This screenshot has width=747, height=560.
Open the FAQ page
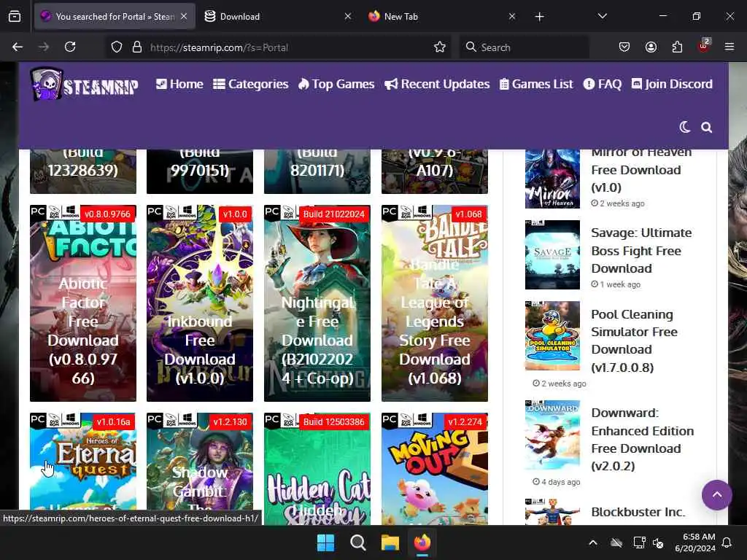pos(602,85)
